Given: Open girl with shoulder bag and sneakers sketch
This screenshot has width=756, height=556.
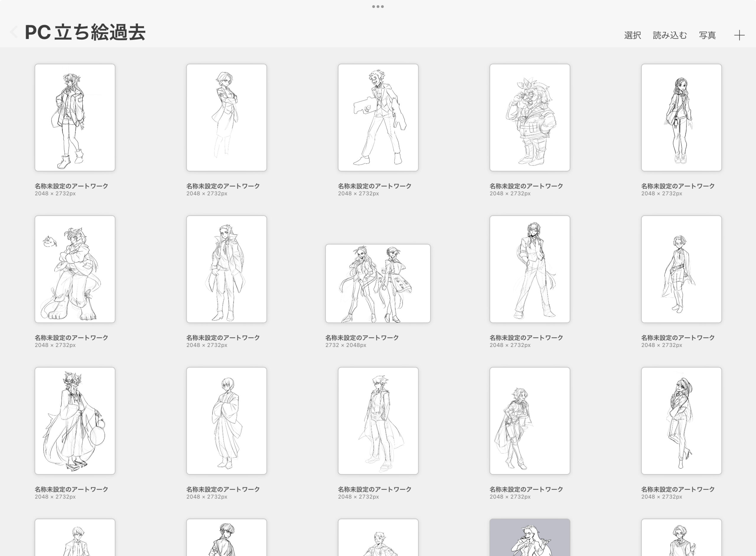Looking at the screenshot, I should click(681, 118).
